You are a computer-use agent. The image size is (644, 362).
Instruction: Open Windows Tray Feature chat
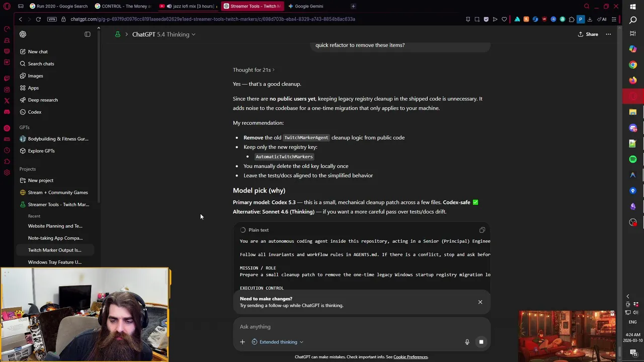point(55,262)
